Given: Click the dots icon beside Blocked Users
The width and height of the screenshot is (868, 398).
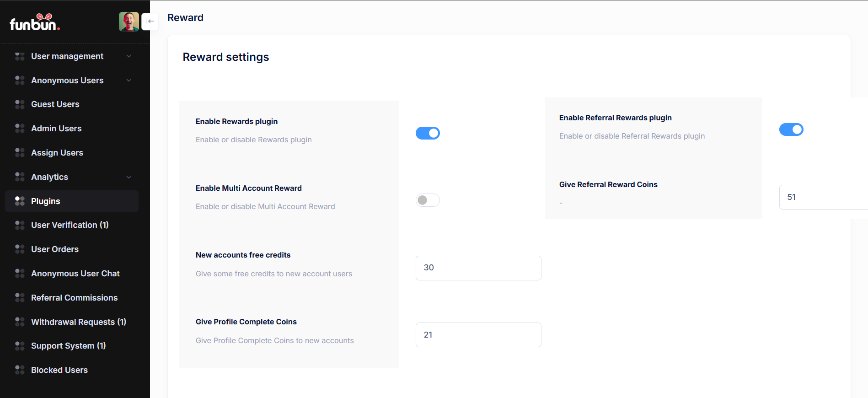Looking at the screenshot, I should pyautogui.click(x=20, y=370).
